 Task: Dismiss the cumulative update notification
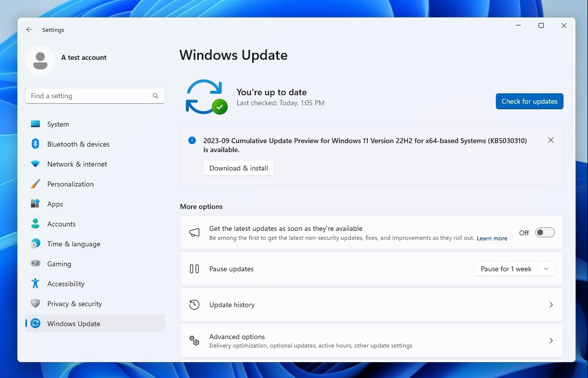pos(551,140)
